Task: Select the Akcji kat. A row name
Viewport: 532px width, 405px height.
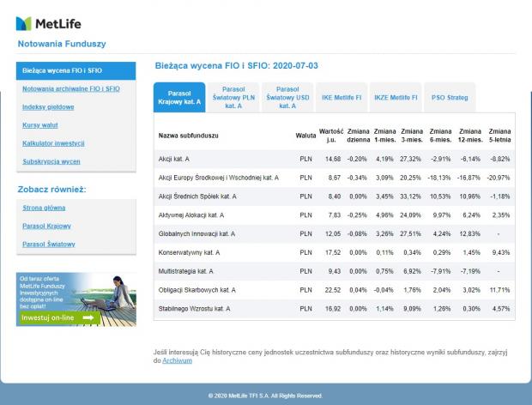Action: click(x=173, y=159)
